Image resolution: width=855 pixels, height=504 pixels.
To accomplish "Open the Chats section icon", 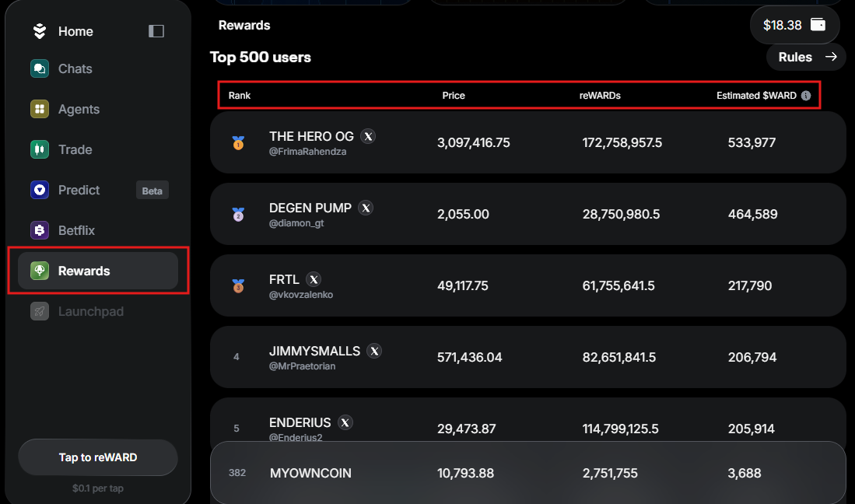I will (40, 68).
